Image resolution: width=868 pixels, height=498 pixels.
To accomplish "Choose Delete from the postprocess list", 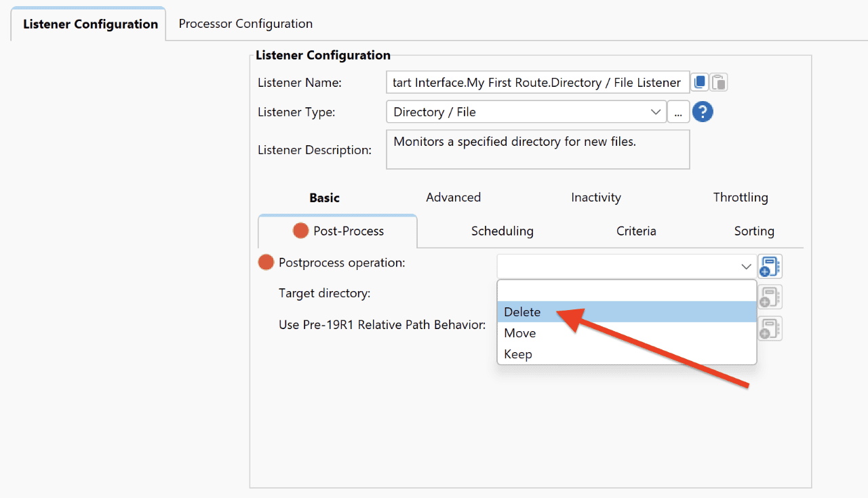I will 627,312.
